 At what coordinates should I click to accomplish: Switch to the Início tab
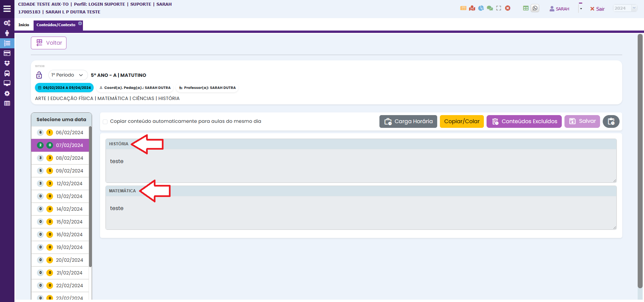coord(24,25)
